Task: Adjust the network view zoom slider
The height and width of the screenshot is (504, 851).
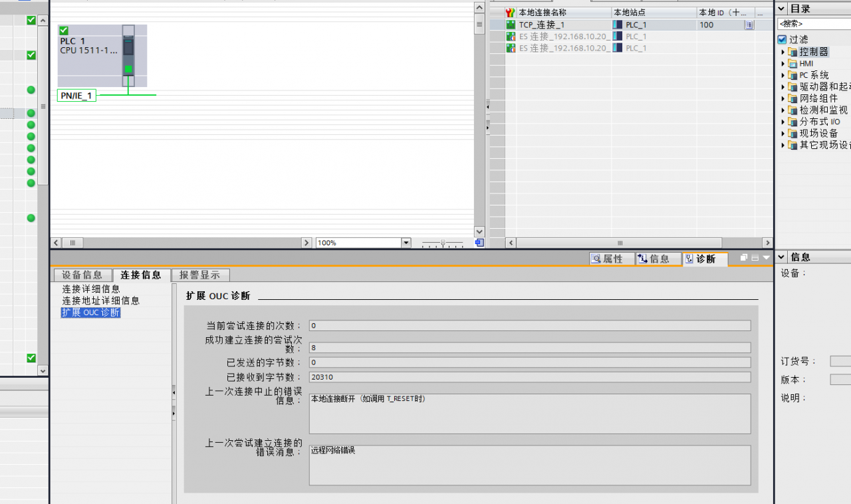Action: tap(443, 243)
